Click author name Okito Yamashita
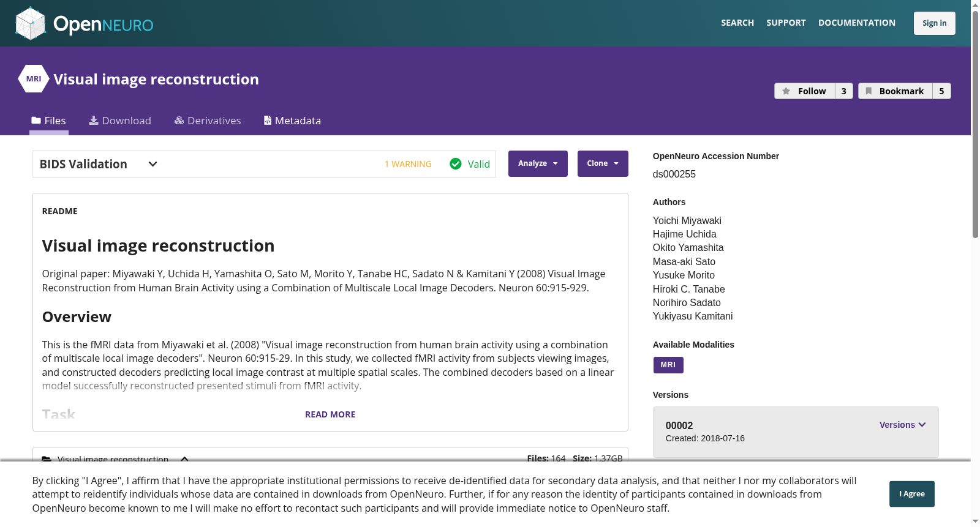980x527 pixels. click(x=688, y=247)
